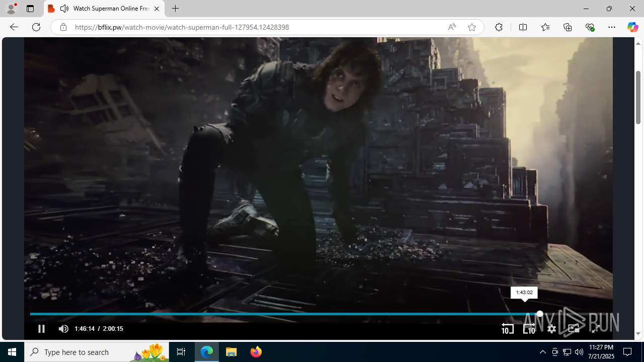
Task: Click the video seek bar handle
Action: point(539,314)
